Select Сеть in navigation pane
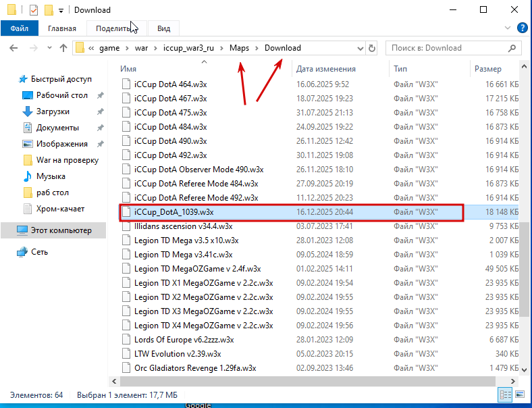This screenshot has width=532, height=408. click(39, 252)
